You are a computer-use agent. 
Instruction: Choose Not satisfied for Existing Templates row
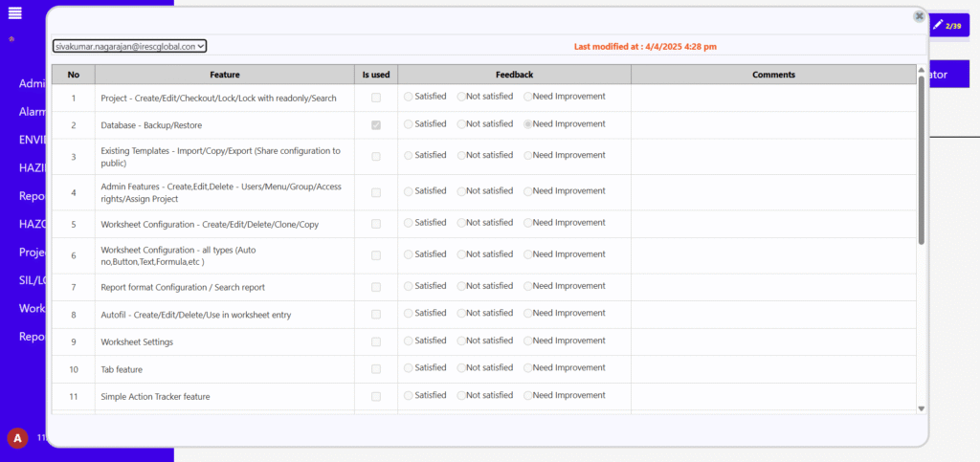click(x=462, y=155)
